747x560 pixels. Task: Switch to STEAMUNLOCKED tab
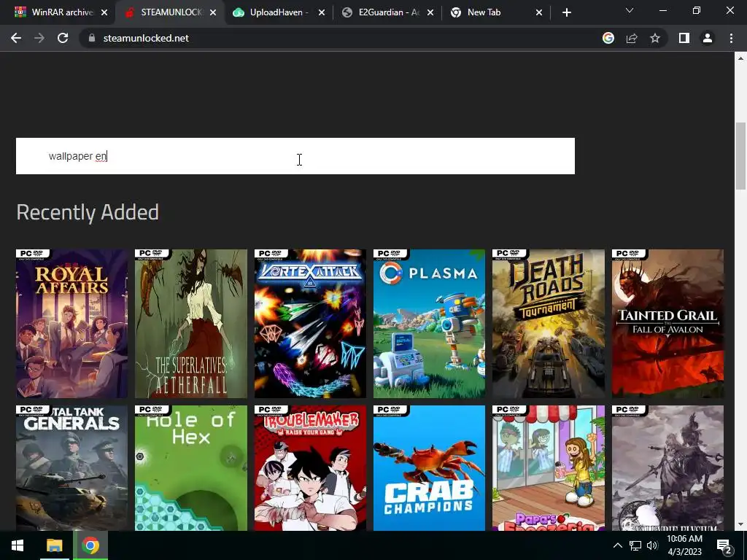(169, 12)
